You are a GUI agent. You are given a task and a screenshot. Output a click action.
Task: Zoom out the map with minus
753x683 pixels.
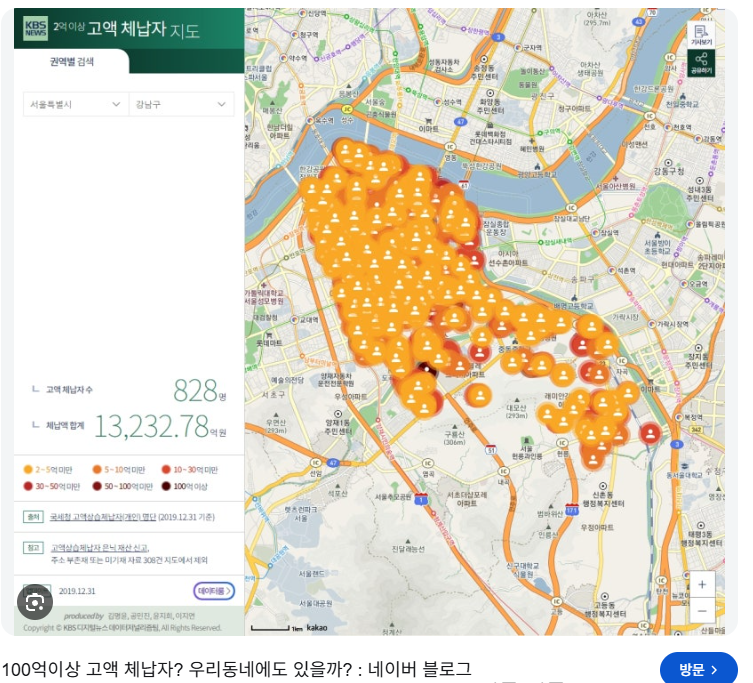pos(702,610)
